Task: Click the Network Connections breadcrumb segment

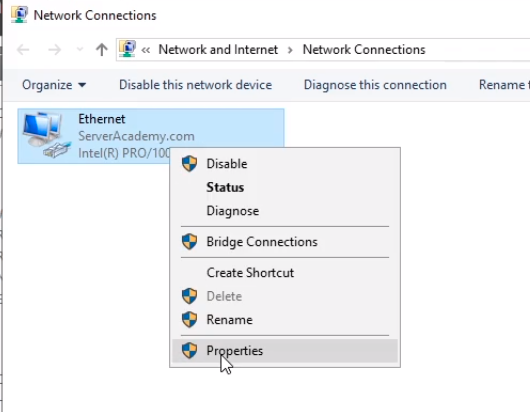Action: click(364, 50)
